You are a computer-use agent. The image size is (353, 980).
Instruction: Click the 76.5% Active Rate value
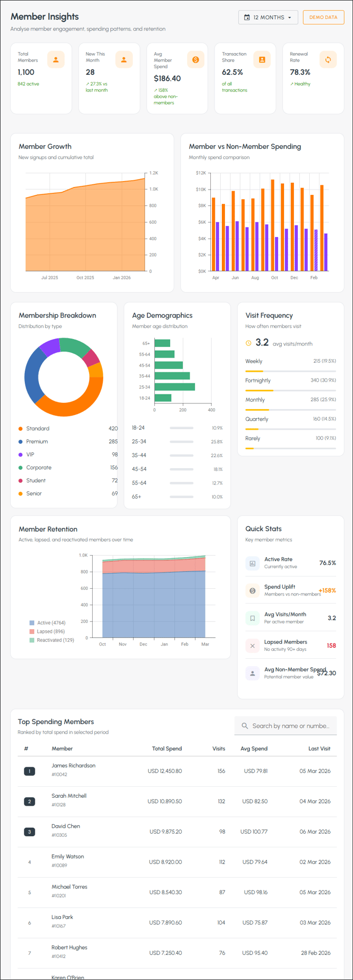[x=328, y=563]
